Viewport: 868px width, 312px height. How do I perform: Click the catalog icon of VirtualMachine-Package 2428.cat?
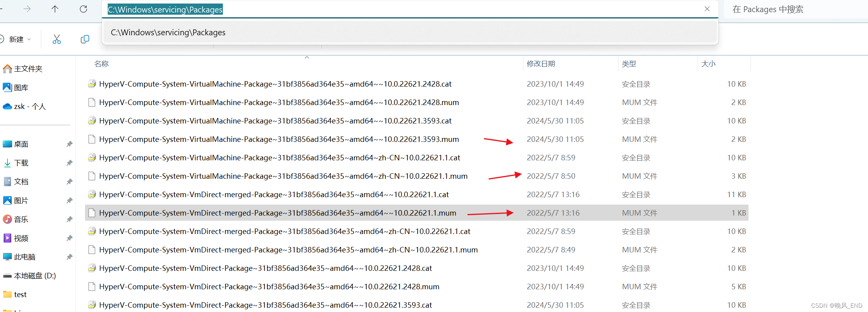[92, 83]
